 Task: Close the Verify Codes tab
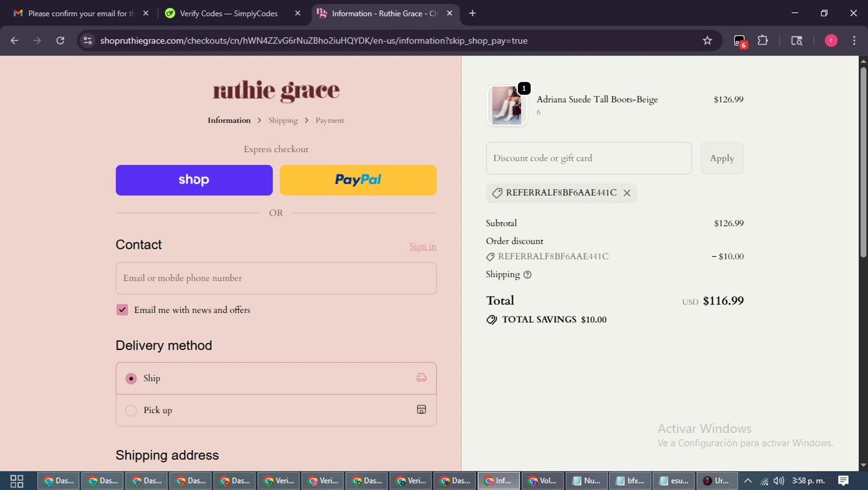[x=297, y=13]
